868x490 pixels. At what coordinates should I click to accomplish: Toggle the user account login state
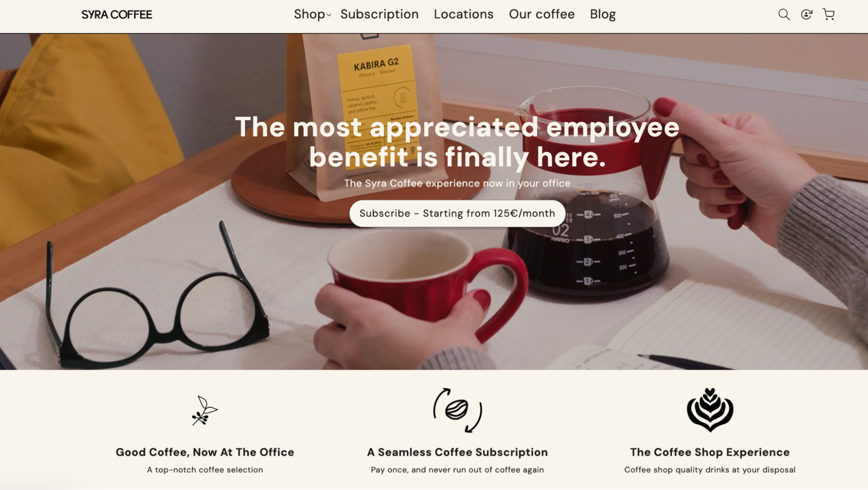click(x=807, y=14)
